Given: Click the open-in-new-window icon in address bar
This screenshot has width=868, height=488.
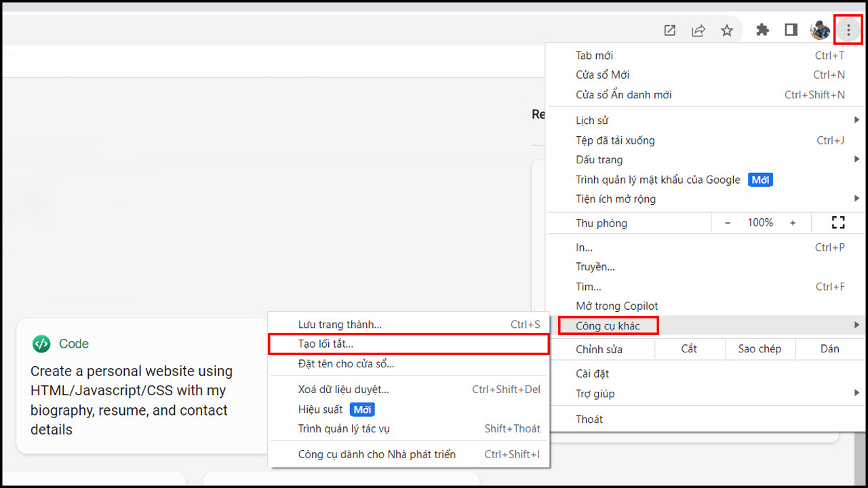Looking at the screenshot, I should coord(670,30).
